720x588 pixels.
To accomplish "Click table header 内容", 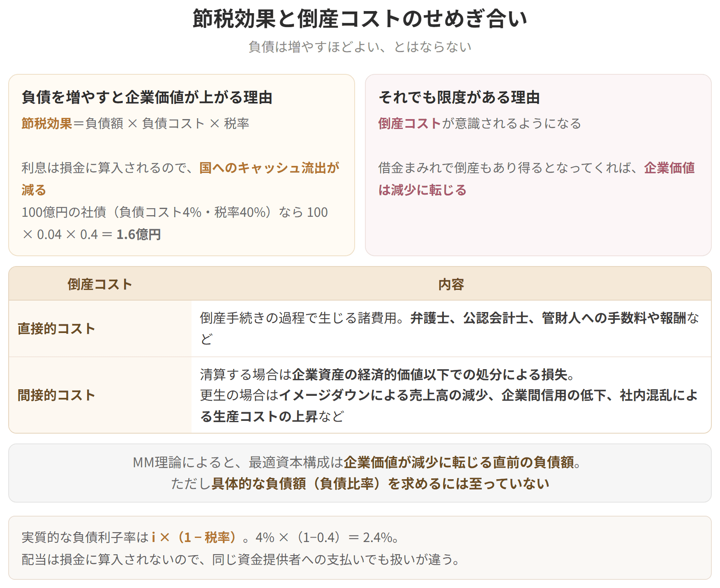I will tap(451, 284).
